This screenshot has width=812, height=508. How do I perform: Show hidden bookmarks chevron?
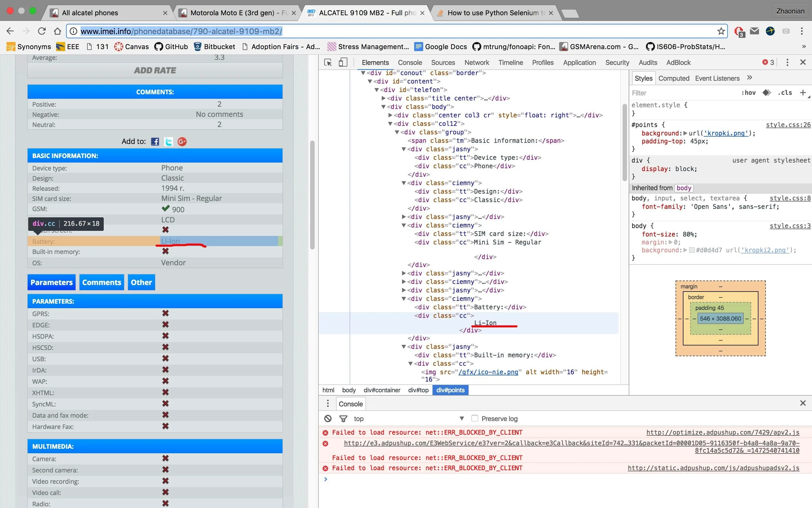point(804,46)
